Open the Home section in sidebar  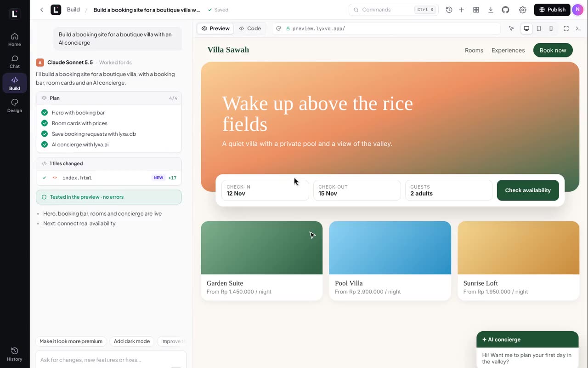coord(15,40)
